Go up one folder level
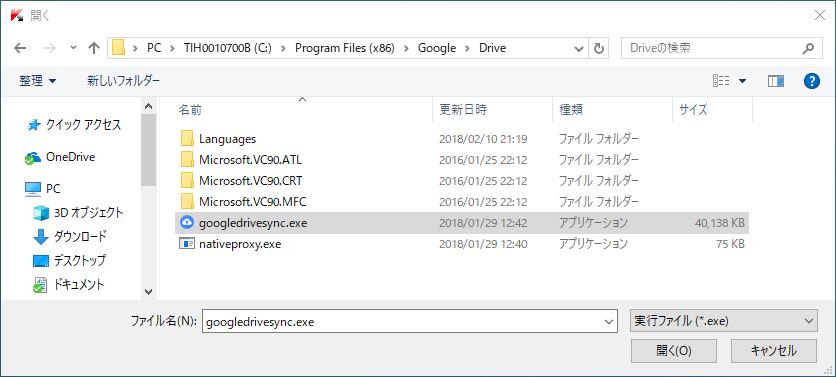The width and height of the screenshot is (836, 377). click(x=94, y=49)
